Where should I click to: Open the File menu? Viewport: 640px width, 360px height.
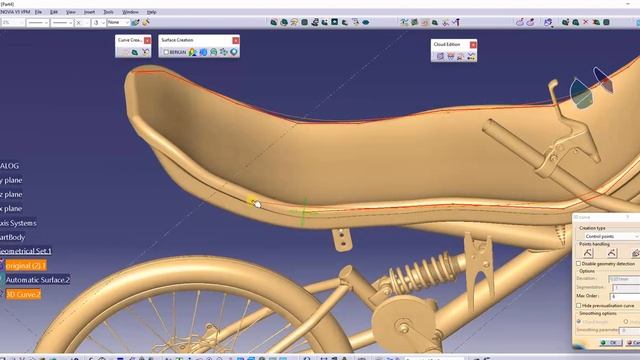38,12
